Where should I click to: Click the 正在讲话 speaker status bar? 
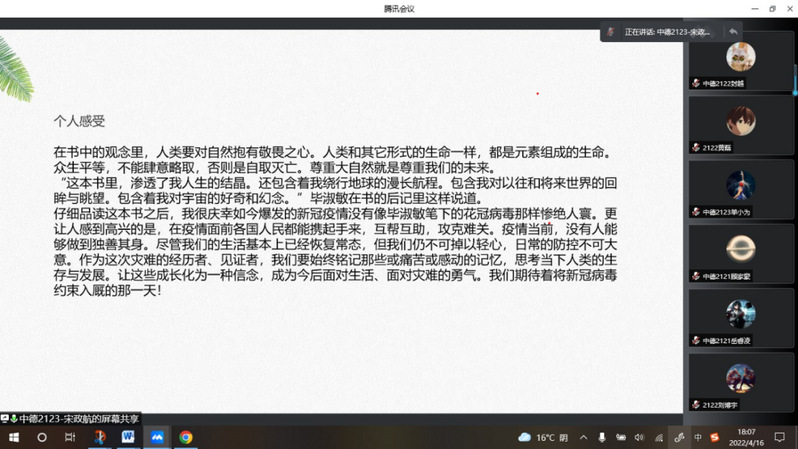[666, 32]
